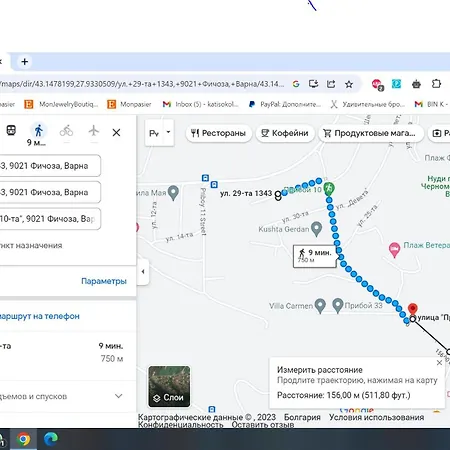Choose the cycling travel mode icon
Image resolution: width=450 pixels, height=450 pixels.
(66, 131)
